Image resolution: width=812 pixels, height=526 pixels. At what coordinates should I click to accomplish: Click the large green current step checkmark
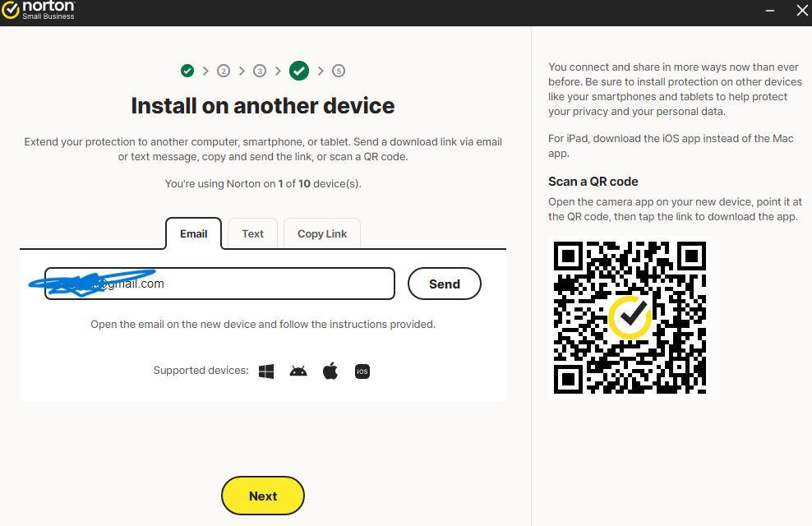(x=299, y=71)
